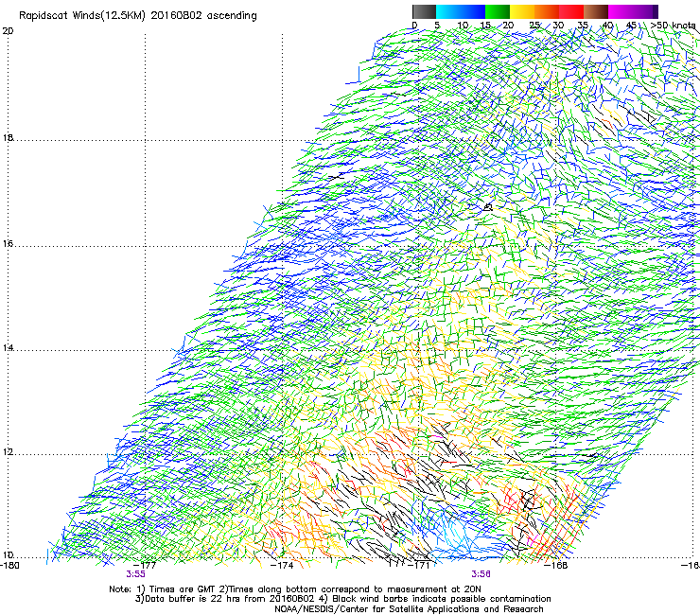Select the magenta 40-45 knots color segment

click(x=621, y=11)
